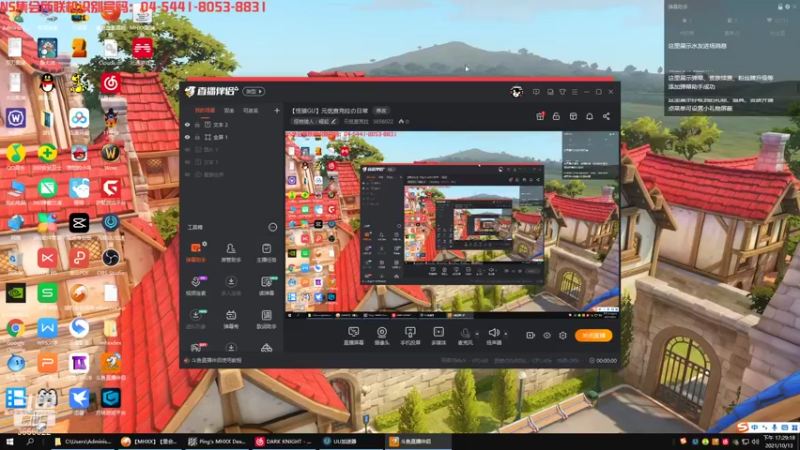Screen dimensions: 800x450
Task: Start recording with the camcorder icon
Action: 531,335
